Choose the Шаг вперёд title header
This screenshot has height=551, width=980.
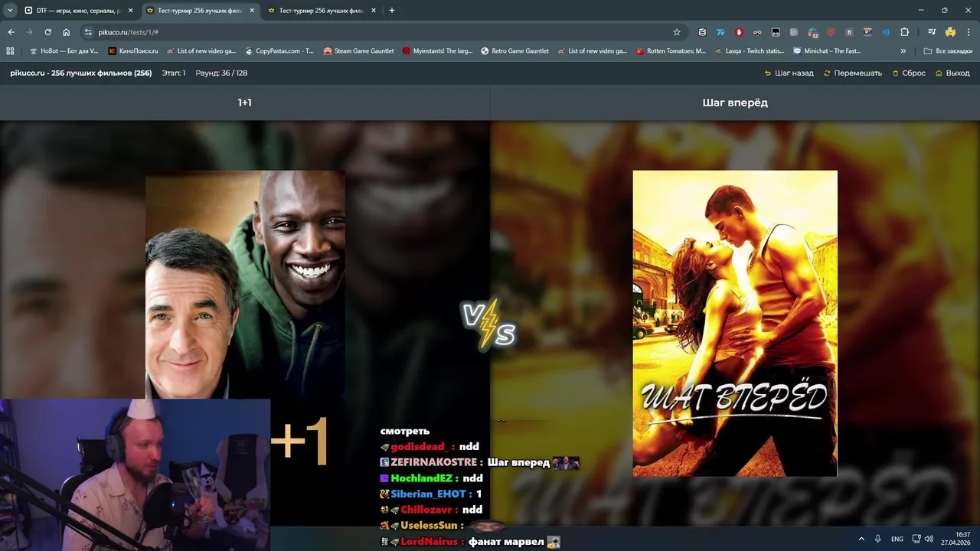pos(735,103)
